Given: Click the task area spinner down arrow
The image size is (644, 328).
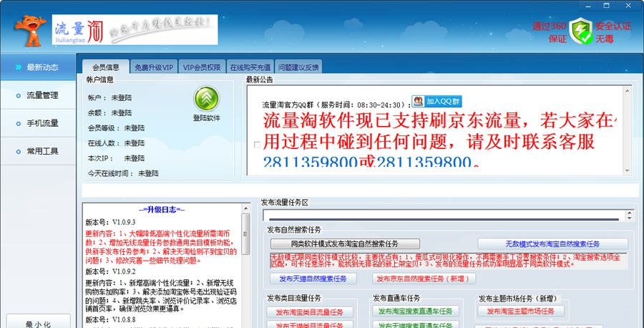Looking at the screenshot, I should point(629,218).
